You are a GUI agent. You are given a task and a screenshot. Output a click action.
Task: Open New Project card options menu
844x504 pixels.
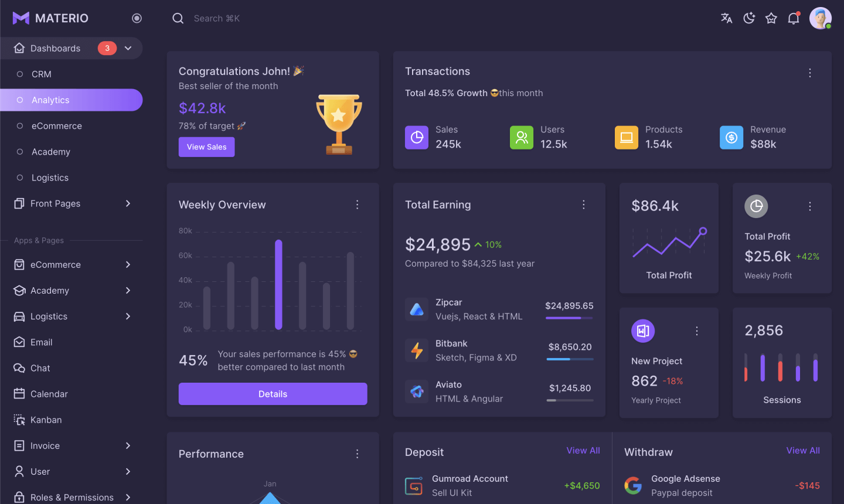[697, 331]
